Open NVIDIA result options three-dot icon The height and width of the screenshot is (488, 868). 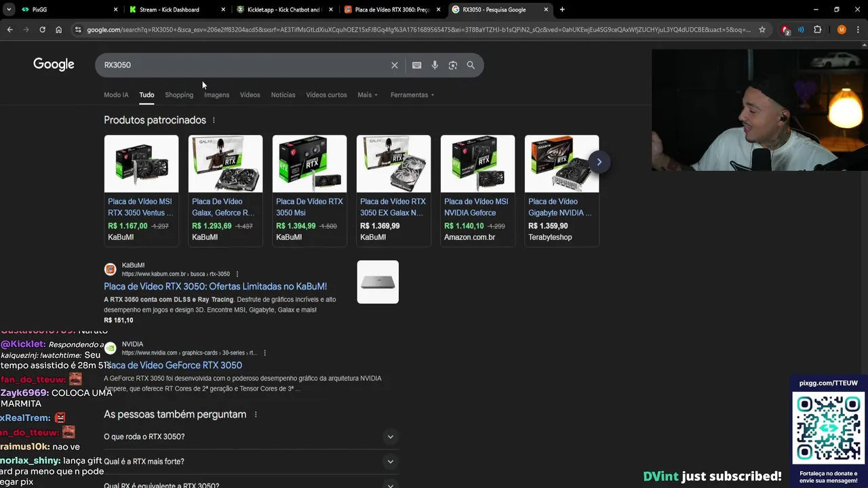(264, 353)
